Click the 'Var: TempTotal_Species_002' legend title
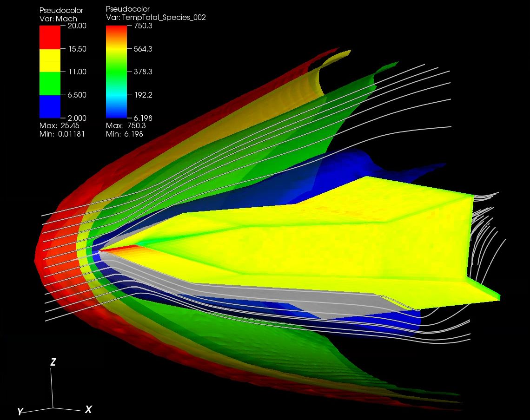Image resolution: width=530 pixels, height=420 pixels. coord(156,18)
